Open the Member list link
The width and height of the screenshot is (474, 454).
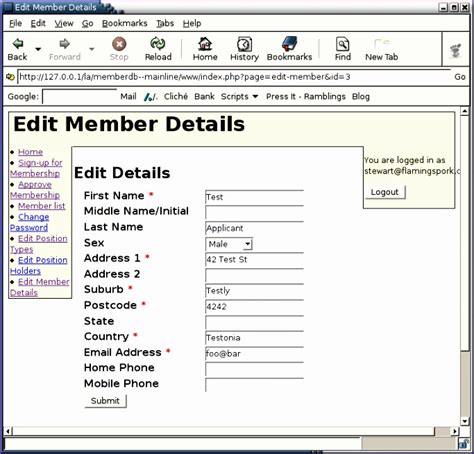click(x=42, y=206)
